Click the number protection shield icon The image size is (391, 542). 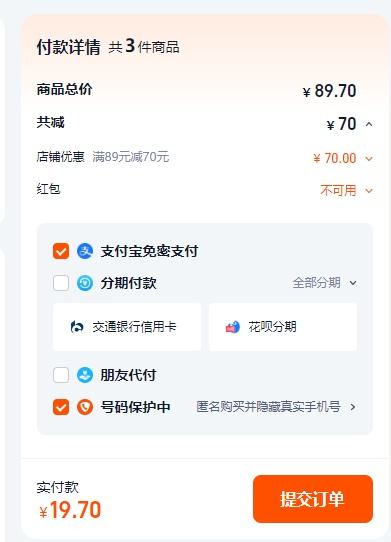tap(85, 407)
